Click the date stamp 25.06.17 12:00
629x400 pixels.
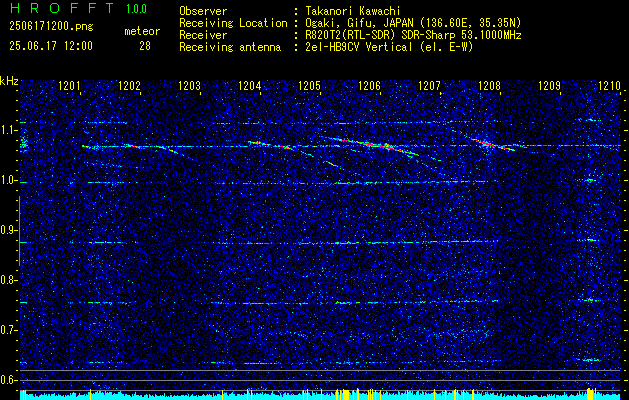point(51,46)
